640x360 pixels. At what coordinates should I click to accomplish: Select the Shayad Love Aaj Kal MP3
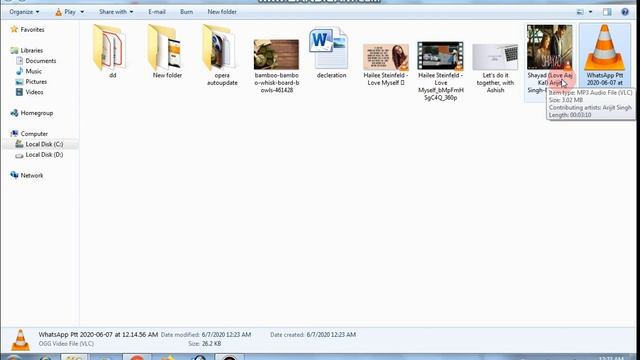click(550, 47)
